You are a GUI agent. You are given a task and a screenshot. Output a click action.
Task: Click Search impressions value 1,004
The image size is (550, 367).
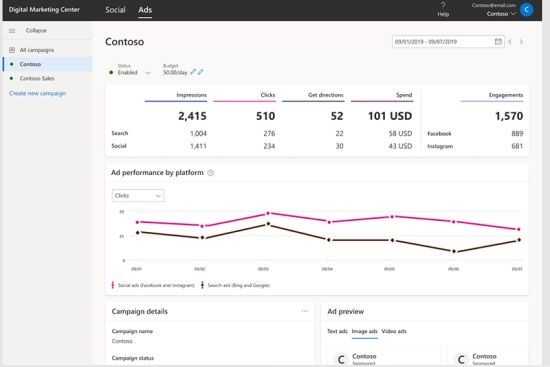198,134
